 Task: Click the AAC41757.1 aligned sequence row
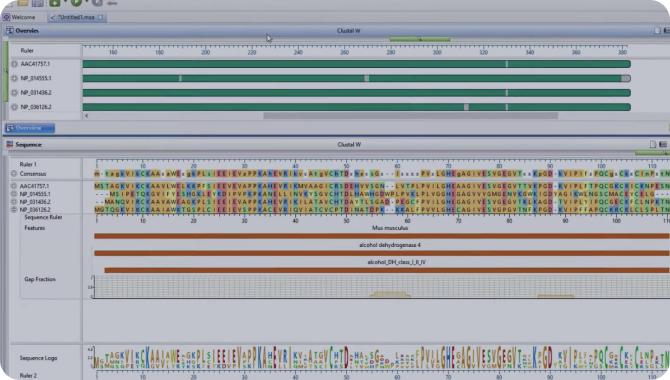coord(382,186)
